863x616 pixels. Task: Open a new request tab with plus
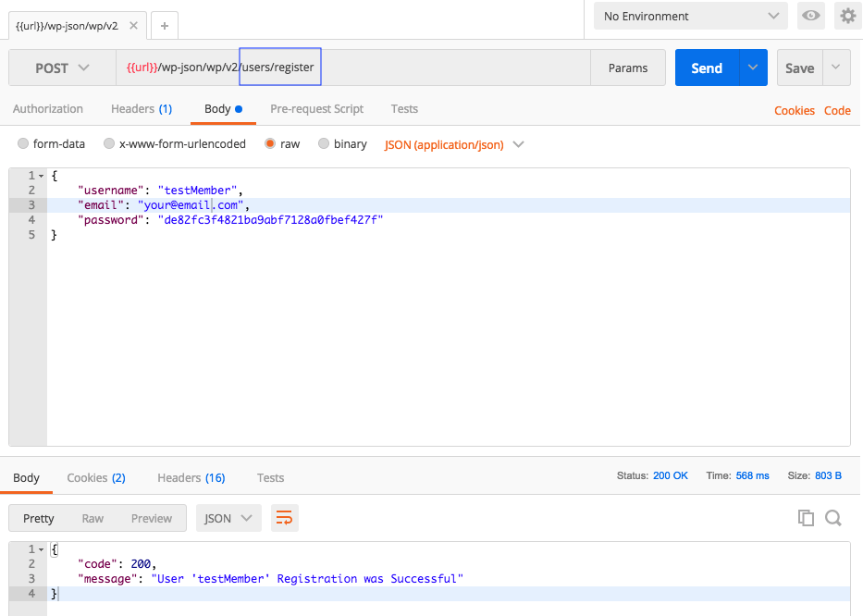(164, 26)
